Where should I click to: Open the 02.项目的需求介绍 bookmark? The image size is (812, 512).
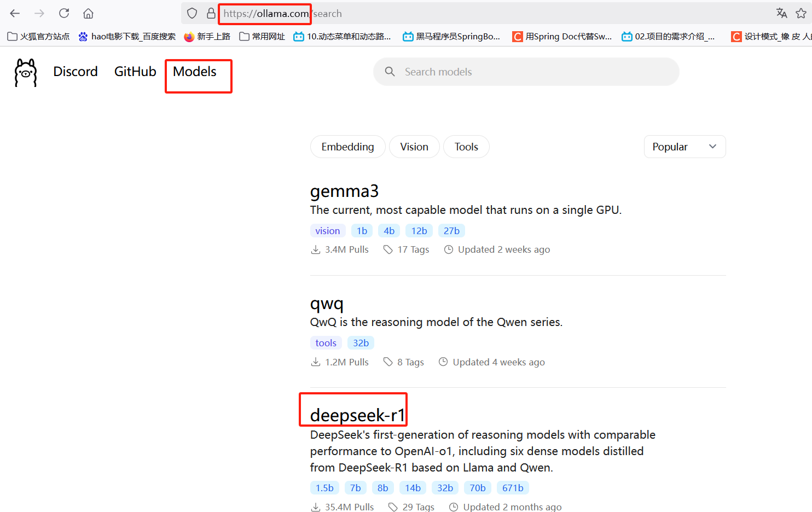tap(668, 37)
